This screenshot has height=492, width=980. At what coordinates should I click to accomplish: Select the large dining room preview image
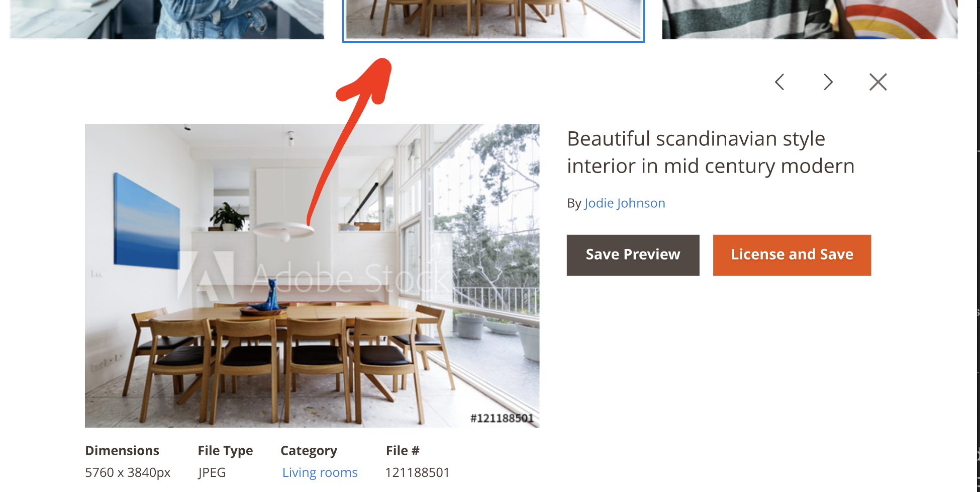pos(312,276)
